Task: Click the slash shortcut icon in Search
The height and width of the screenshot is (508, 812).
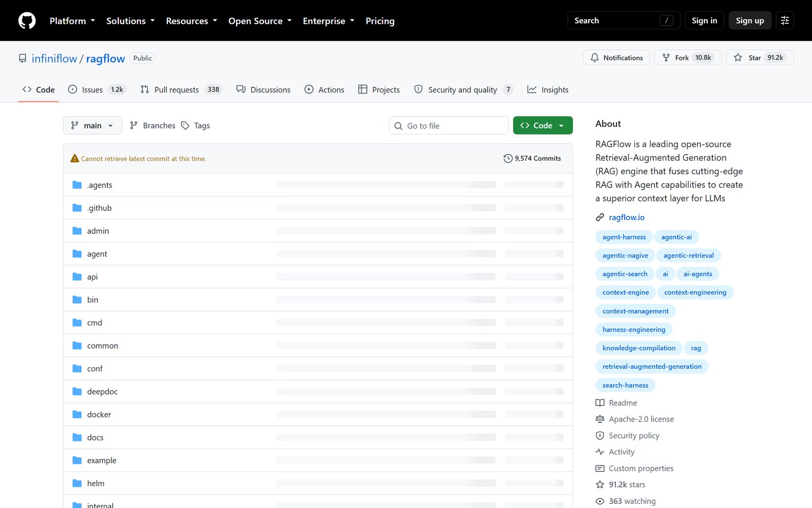Action: [x=666, y=20]
